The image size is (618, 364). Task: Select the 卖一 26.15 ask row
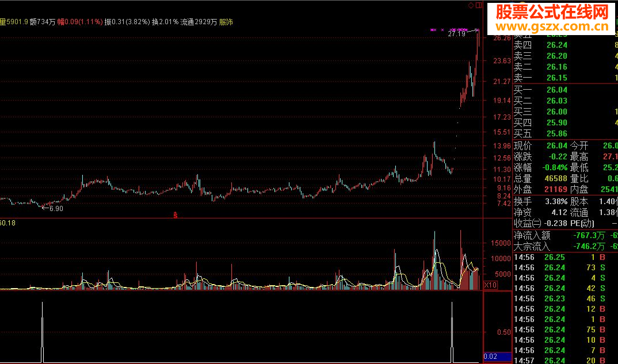[565, 78]
